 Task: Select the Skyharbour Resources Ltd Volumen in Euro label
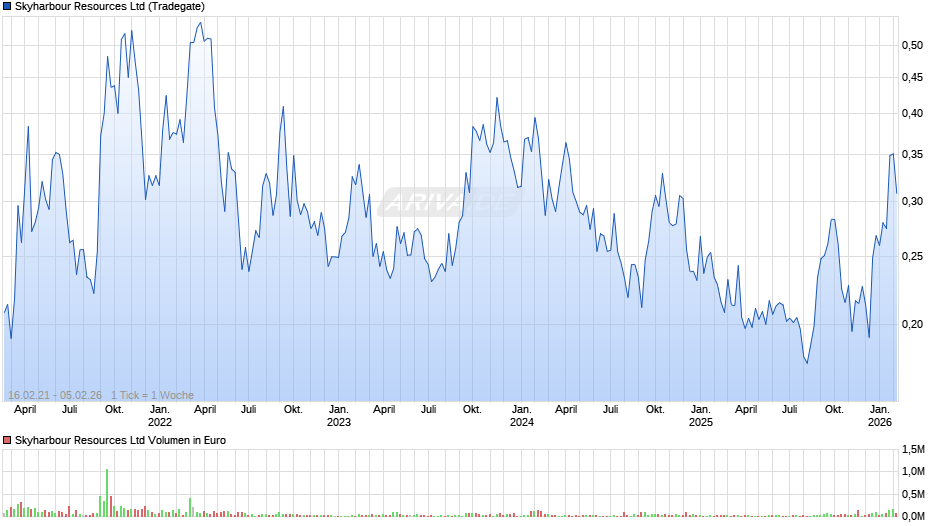pos(120,440)
